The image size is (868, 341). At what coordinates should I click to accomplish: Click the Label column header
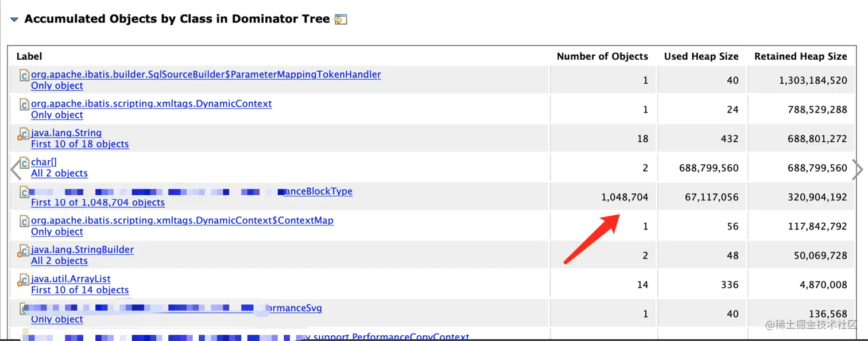(29, 56)
